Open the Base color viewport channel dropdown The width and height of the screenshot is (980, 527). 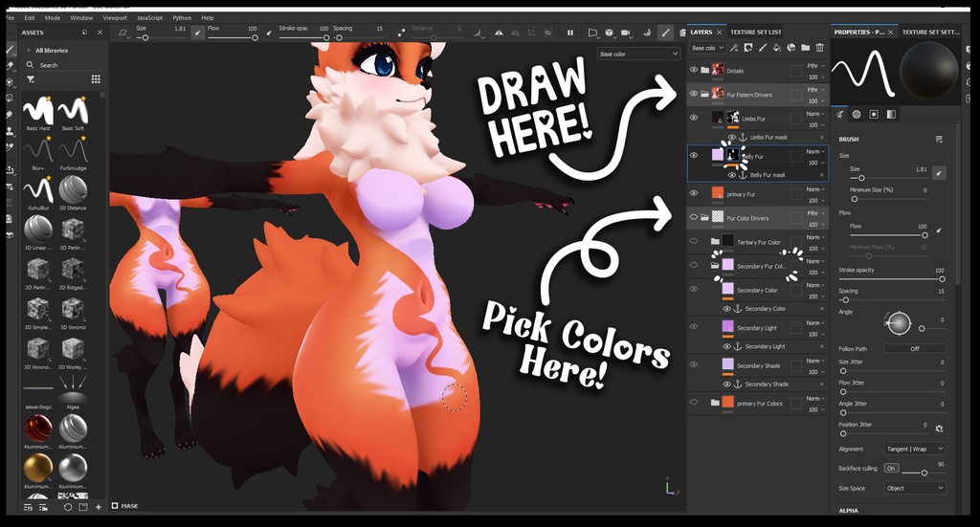tap(638, 55)
